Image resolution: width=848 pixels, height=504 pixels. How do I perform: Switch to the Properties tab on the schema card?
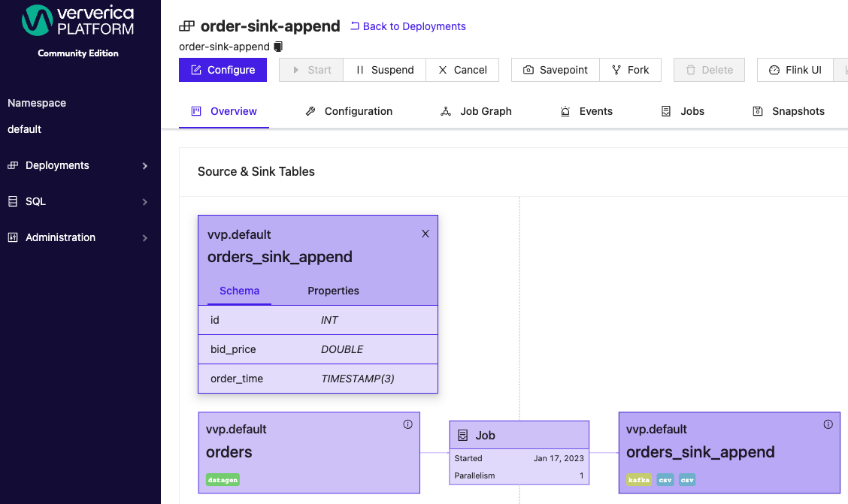point(333,291)
